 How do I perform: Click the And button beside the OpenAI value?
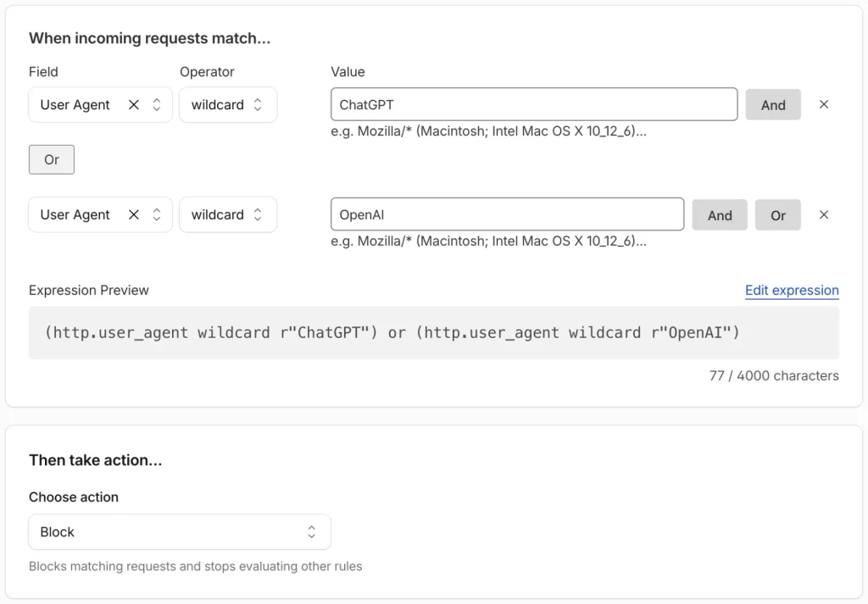tap(720, 215)
